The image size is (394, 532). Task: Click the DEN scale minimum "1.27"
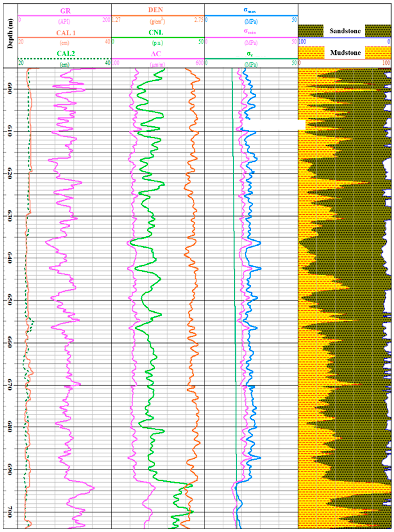[116, 20]
